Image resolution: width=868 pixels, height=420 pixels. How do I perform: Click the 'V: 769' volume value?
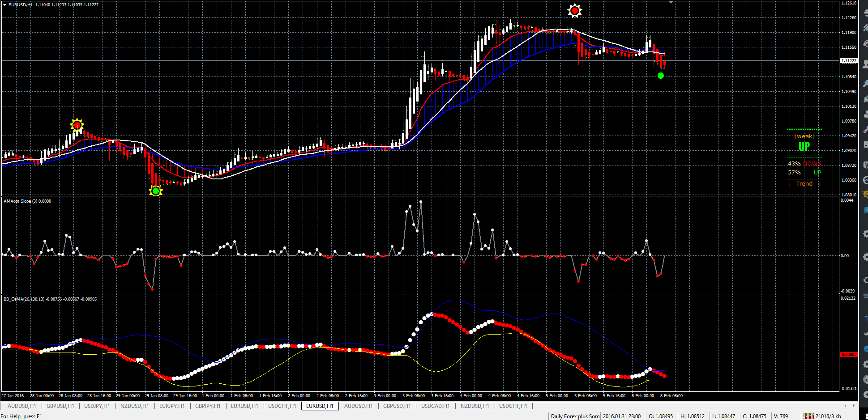pyautogui.click(x=781, y=416)
